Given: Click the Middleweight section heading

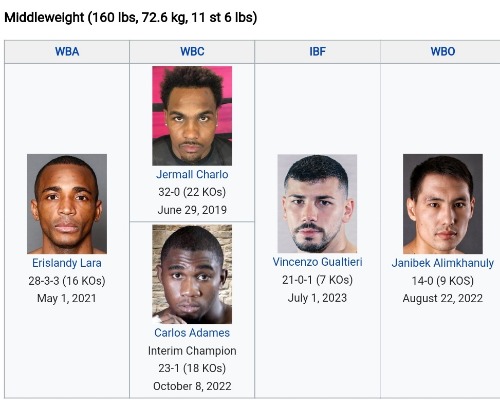Looking at the screenshot, I should [131, 17].
